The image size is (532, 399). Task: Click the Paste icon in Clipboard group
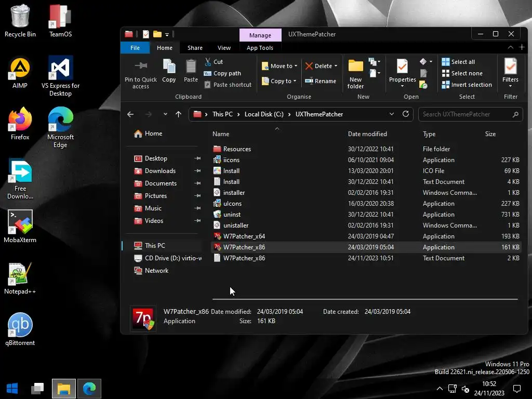191,71
